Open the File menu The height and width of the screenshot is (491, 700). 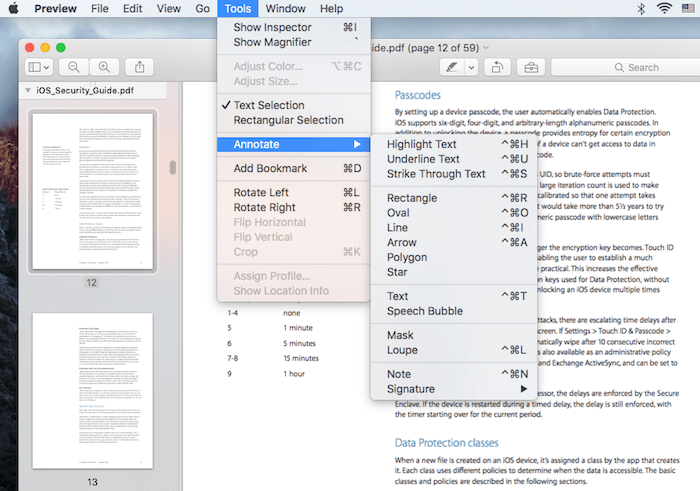point(100,8)
